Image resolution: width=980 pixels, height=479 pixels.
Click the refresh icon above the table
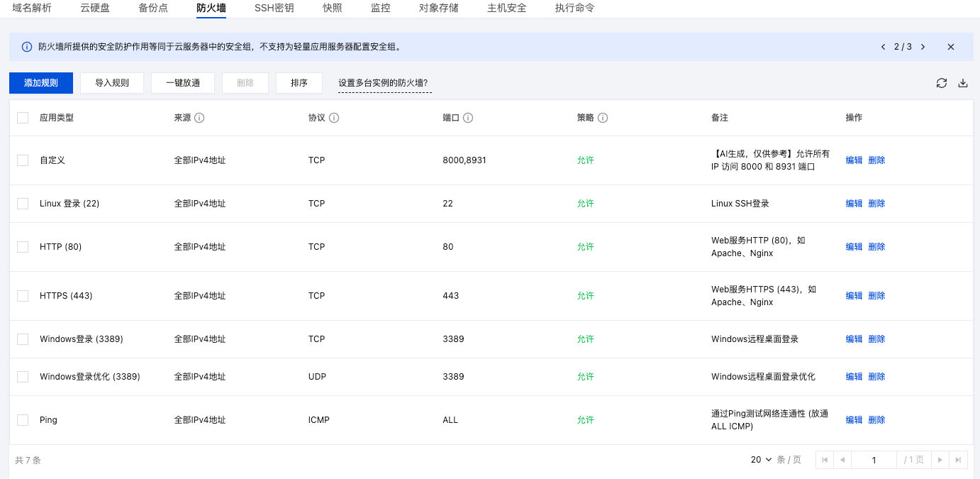pyautogui.click(x=941, y=83)
